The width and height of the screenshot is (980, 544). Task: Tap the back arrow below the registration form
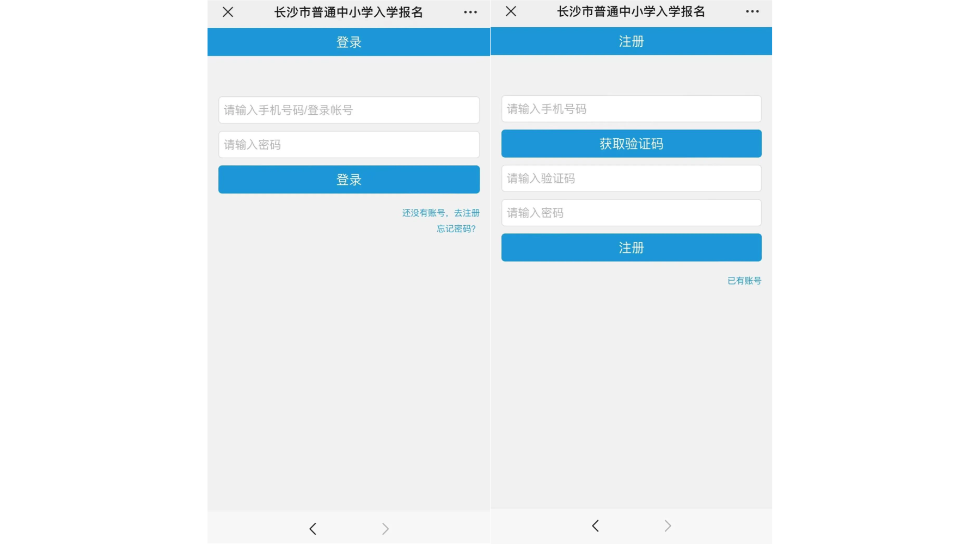point(596,526)
